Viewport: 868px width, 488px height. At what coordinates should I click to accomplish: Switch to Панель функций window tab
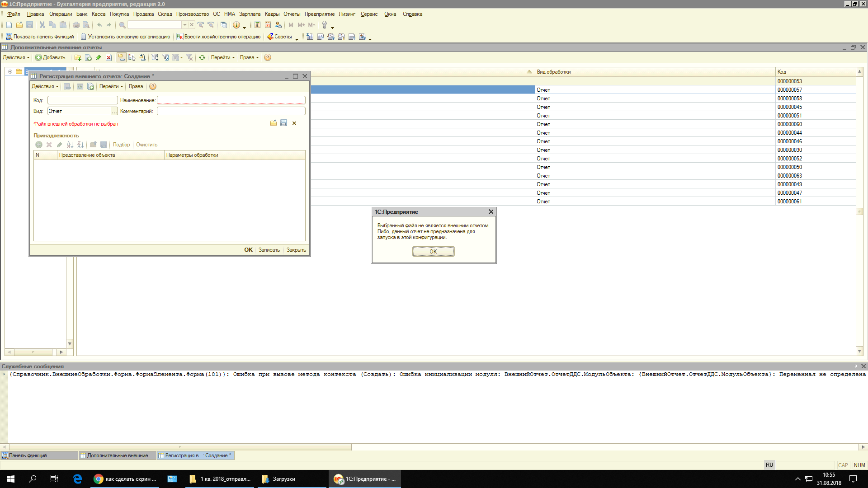(39, 455)
